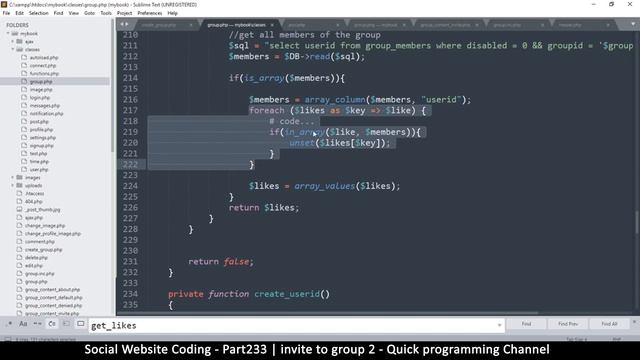Click the mybook folder icon
Screen dimensions: 640x360
(x=15, y=33)
